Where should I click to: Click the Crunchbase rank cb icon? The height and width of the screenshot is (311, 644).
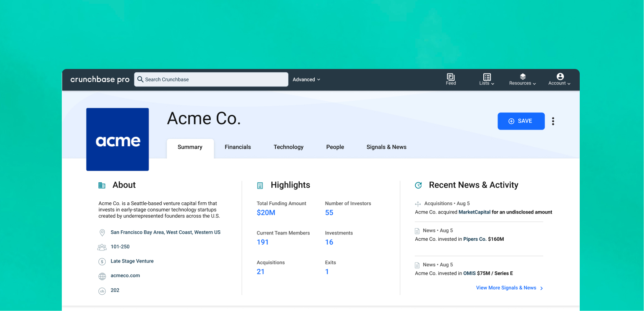[x=102, y=291]
